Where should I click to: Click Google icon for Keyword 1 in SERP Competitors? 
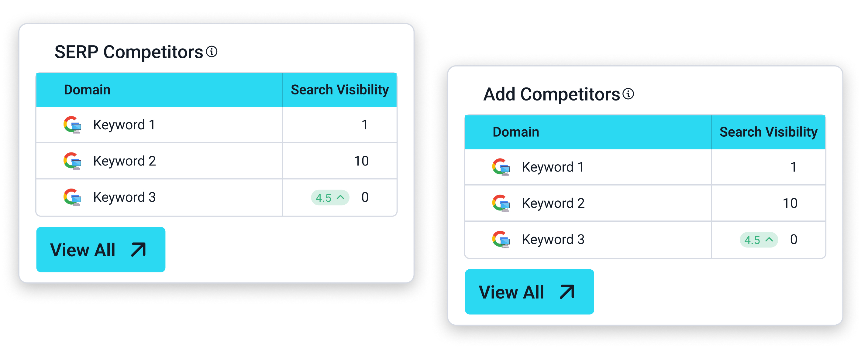coord(72,125)
